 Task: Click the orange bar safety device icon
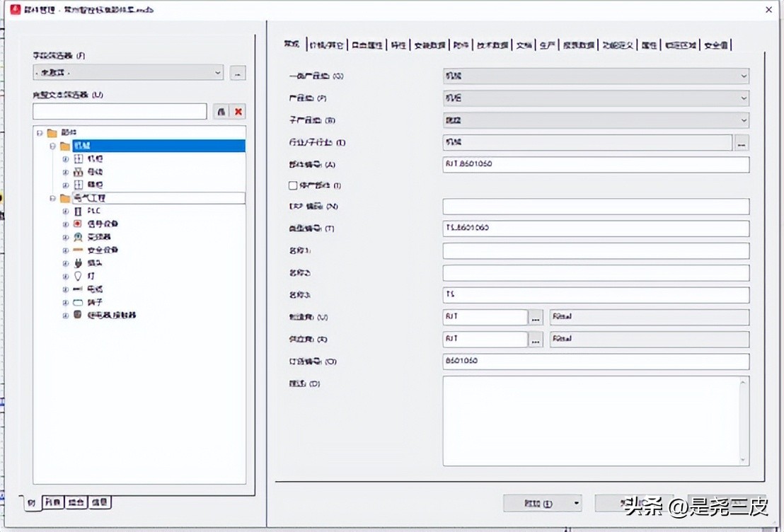[78, 250]
